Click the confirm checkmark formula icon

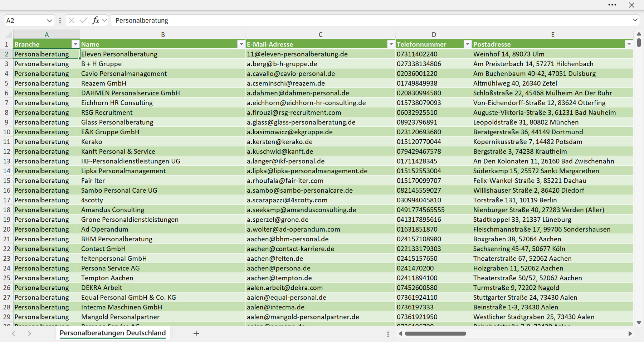(x=83, y=20)
